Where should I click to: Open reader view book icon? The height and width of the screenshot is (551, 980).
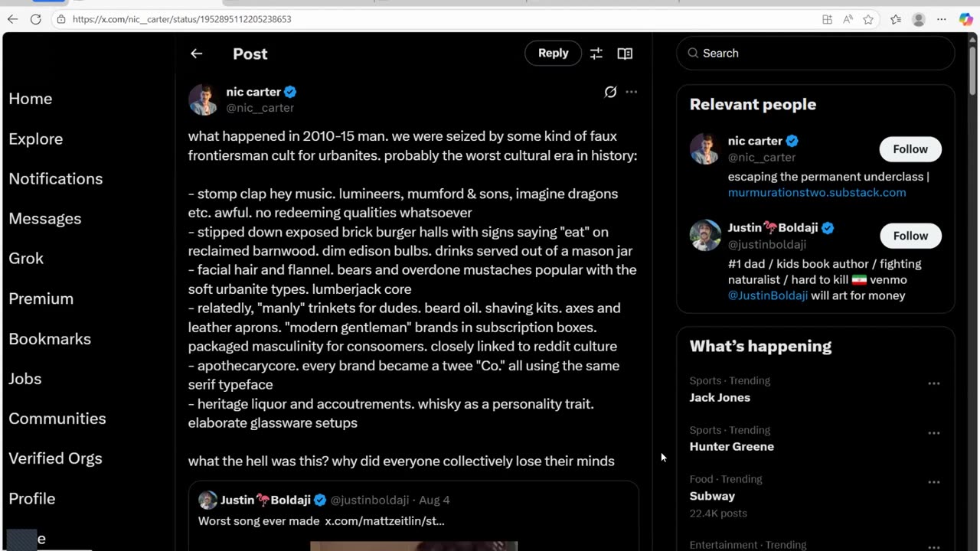coord(625,54)
